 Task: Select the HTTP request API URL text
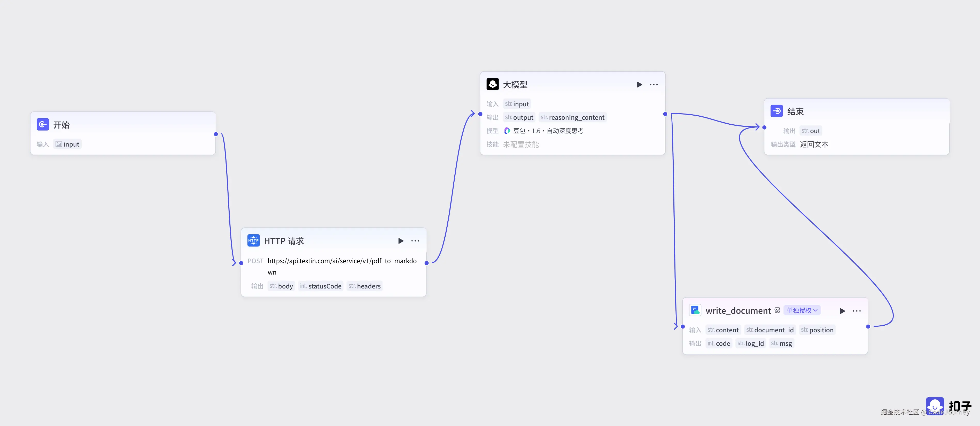click(x=342, y=261)
